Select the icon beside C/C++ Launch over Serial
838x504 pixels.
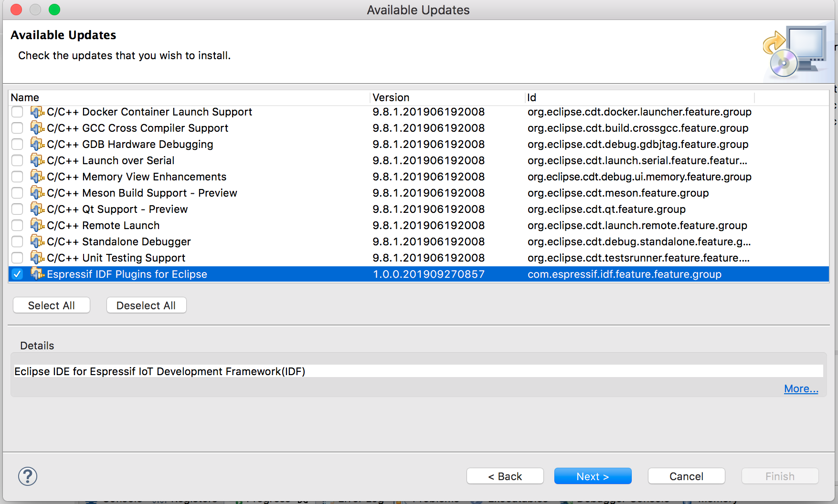pyautogui.click(x=37, y=160)
